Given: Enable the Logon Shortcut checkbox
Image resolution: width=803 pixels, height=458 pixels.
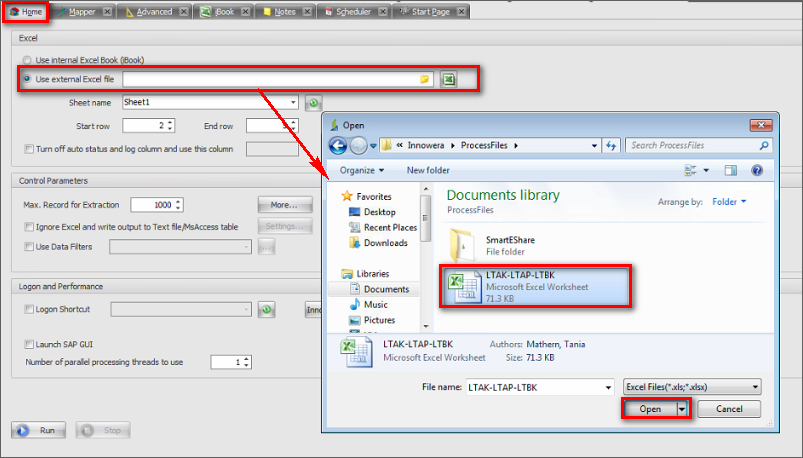Looking at the screenshot, I should [29, 309].
